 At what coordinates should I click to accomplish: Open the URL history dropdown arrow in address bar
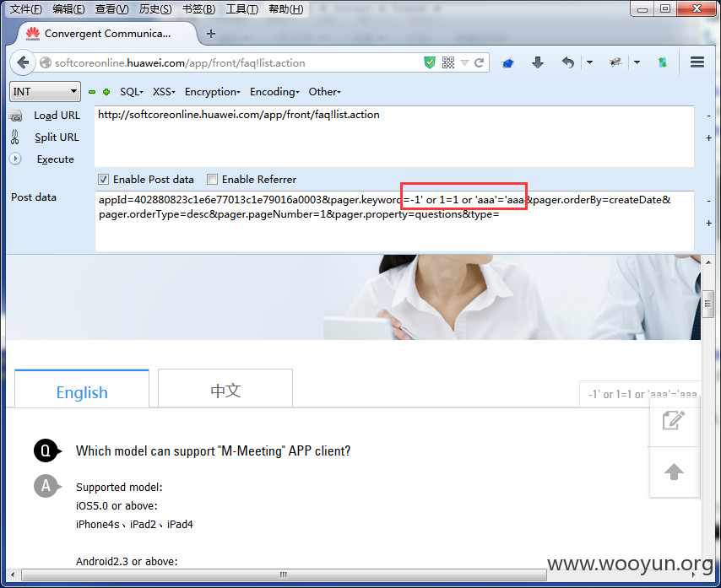click(464, 63)
